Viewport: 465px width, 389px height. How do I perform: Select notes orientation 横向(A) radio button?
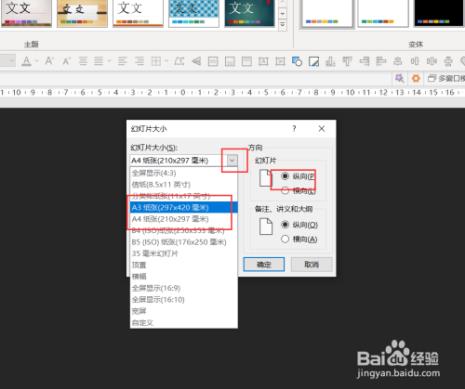click(285, 239)
